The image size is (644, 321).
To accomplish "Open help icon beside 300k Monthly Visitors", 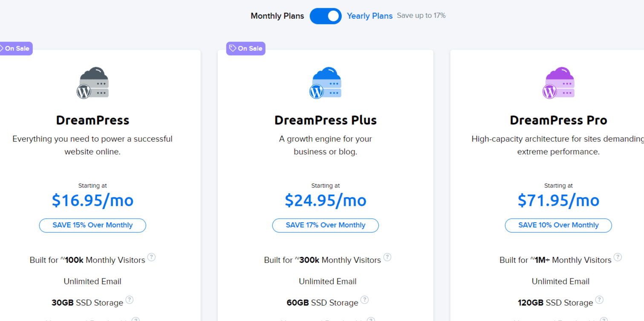I will [387, 257].
